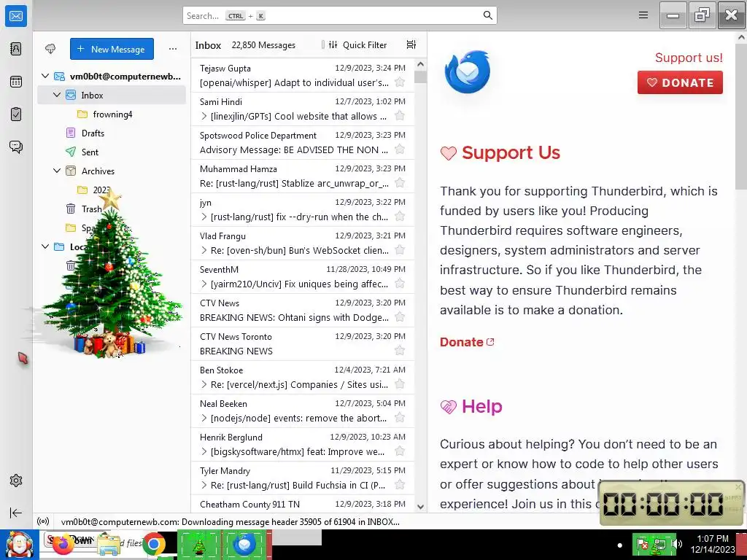Collapse the Local Folders tree
The width and height of the screenshot is (747, 560).
point(45,246)
